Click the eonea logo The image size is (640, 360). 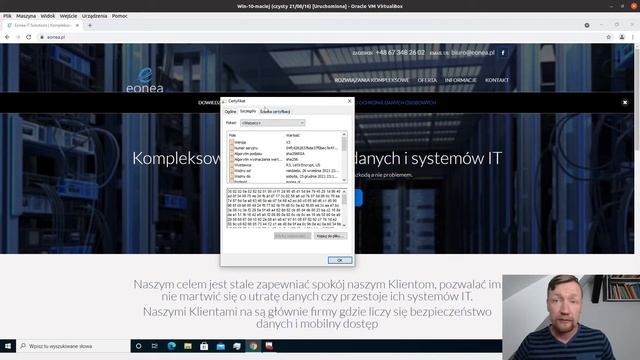coord(145,80)
